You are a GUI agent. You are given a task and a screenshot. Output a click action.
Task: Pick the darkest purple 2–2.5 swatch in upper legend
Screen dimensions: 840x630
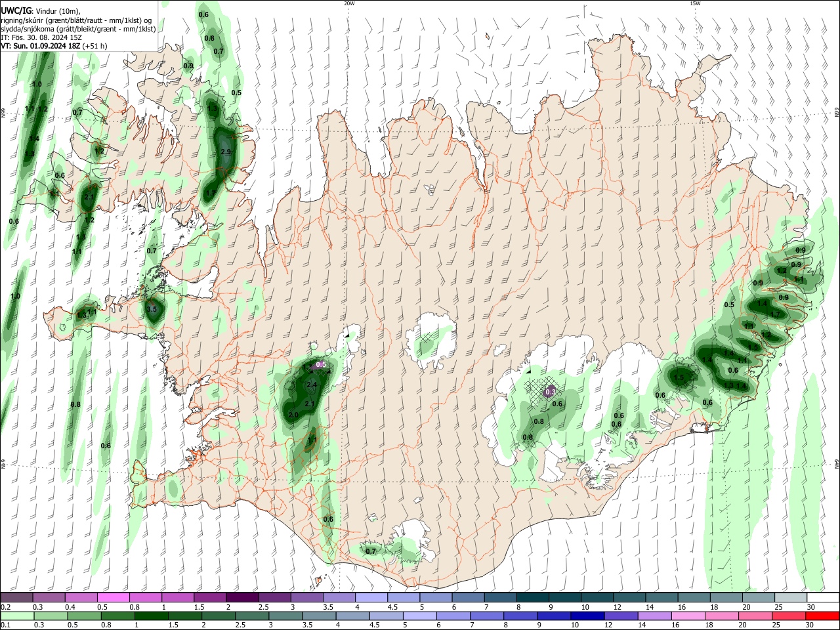pyautogui.click(x=242, y=597)
